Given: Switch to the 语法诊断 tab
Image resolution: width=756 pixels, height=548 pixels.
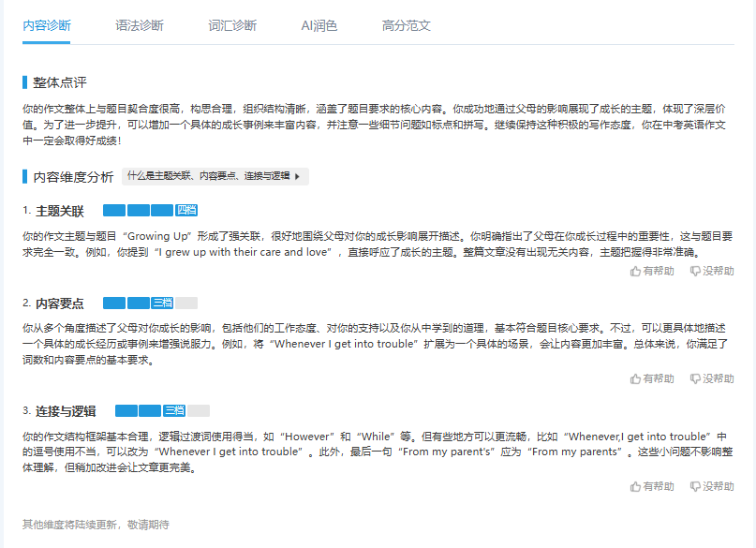Looking at the screenshot, I should click(139, 25).
